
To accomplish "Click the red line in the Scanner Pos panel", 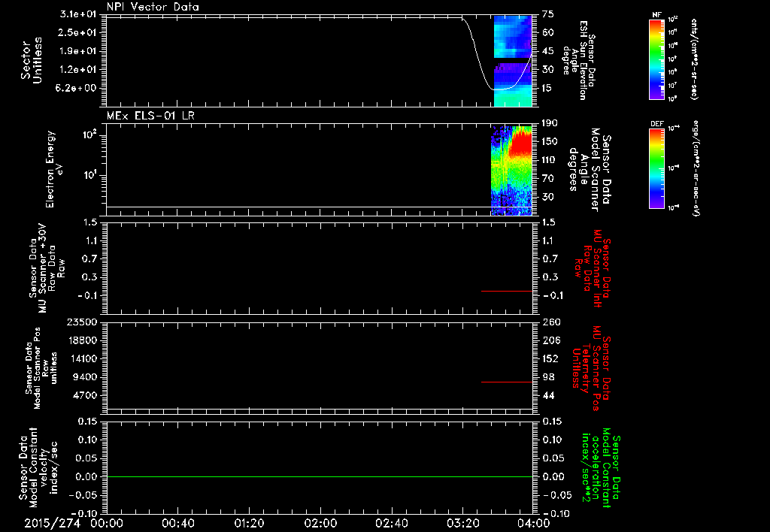I will (507, 382).
